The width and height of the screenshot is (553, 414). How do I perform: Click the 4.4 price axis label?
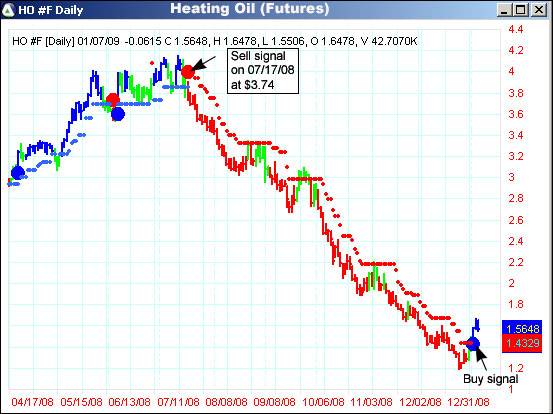click(x=516, y=29)
